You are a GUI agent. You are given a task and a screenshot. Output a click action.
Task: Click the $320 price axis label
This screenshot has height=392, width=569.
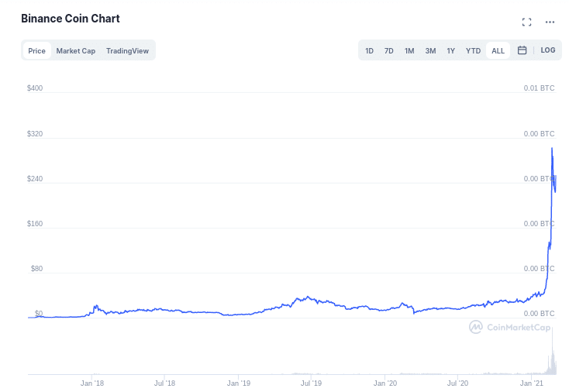35,134
